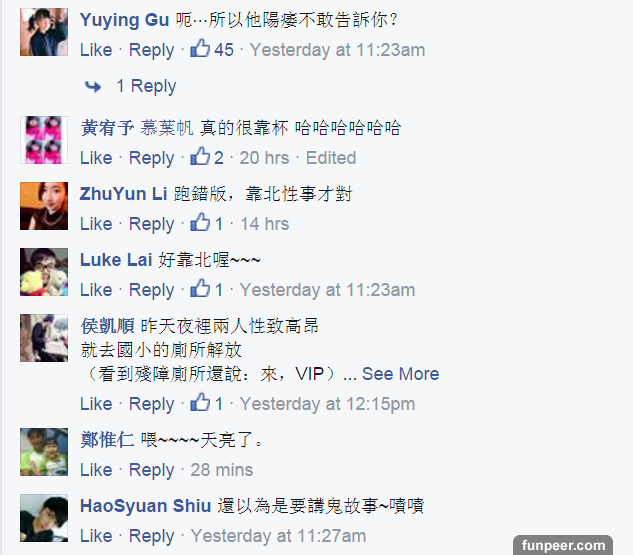Click thumbs-up icon on ZhuYun Li's comment
The height and width of the screenshot is (555, 633).
coord(200,222)
